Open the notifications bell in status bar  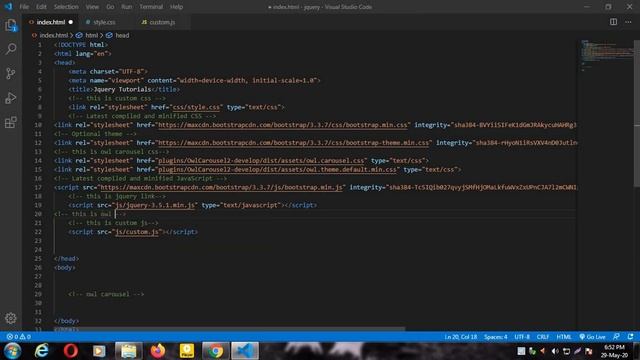pyautogui.click(x=631, y=337)
